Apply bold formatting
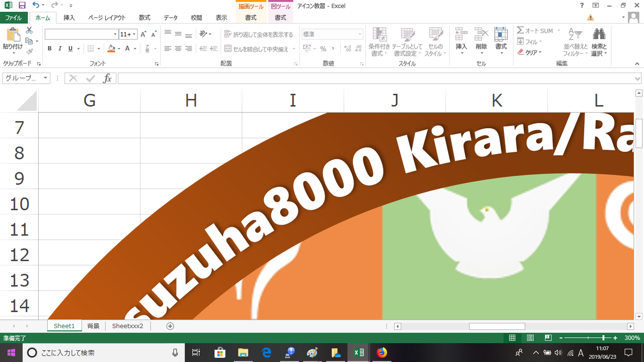 pyautogui.click(x=49, y=48)
